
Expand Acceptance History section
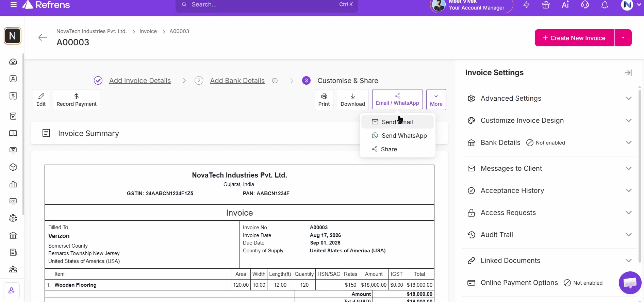tap(549, 190)
